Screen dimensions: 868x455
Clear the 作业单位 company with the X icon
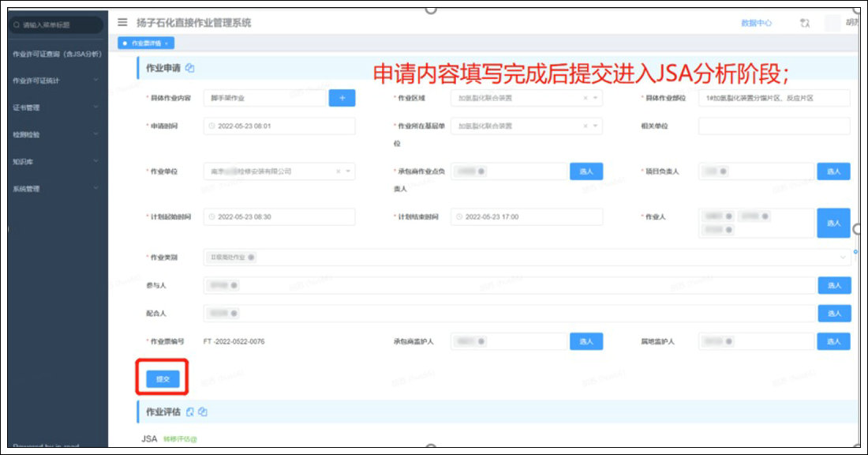pyautogui.click(x=338, y=171)
